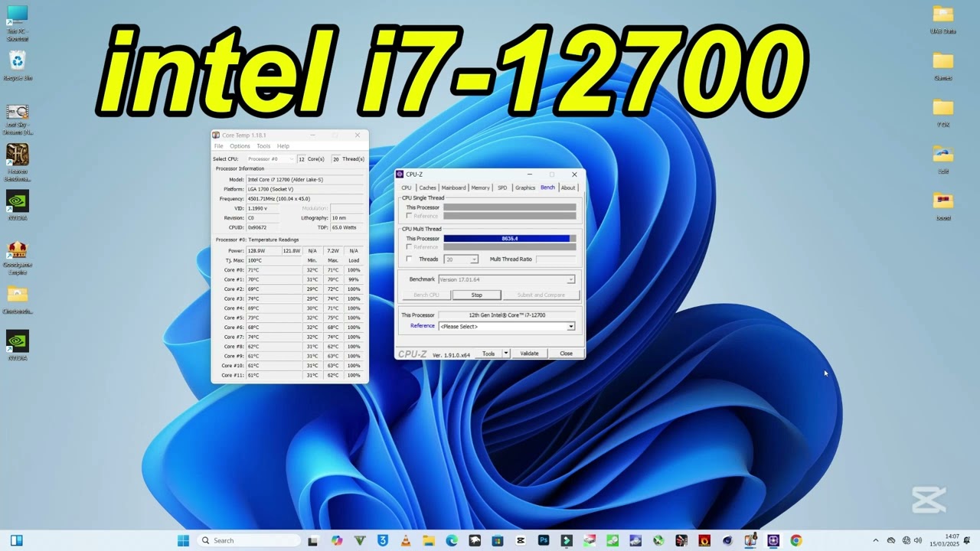
Task: Switch to Core Temp taskbar icon
Action: point(750,540)
